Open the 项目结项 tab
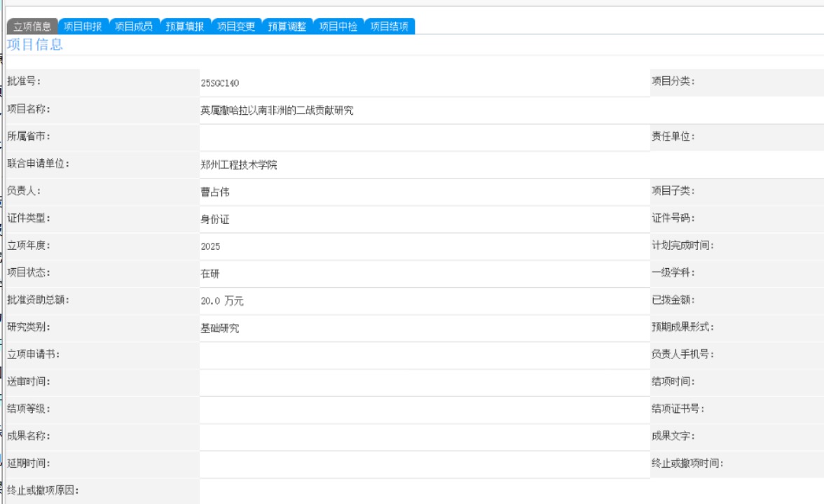This screenshot has height=504, width=824. 390,27
